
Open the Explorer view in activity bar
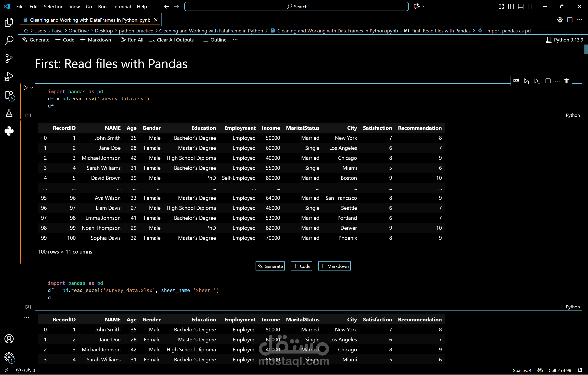pyautogui.click(x=9, y=22)
